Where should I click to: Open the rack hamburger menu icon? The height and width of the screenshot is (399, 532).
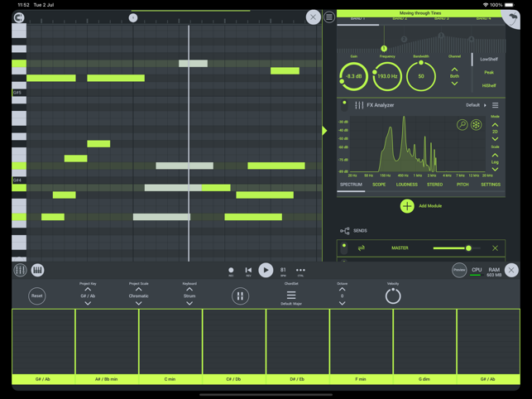[329, 17]
